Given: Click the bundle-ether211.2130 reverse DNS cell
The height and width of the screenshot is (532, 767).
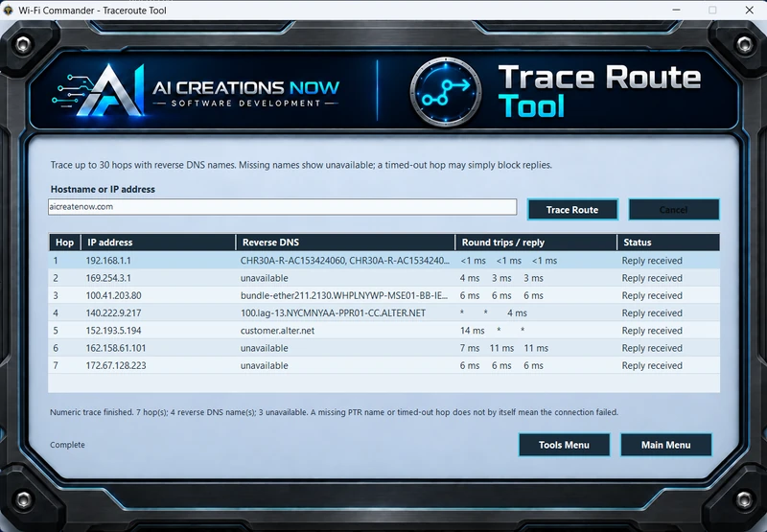Looking at the screenshot, I should pyautogui.click(x=344, y=296).
